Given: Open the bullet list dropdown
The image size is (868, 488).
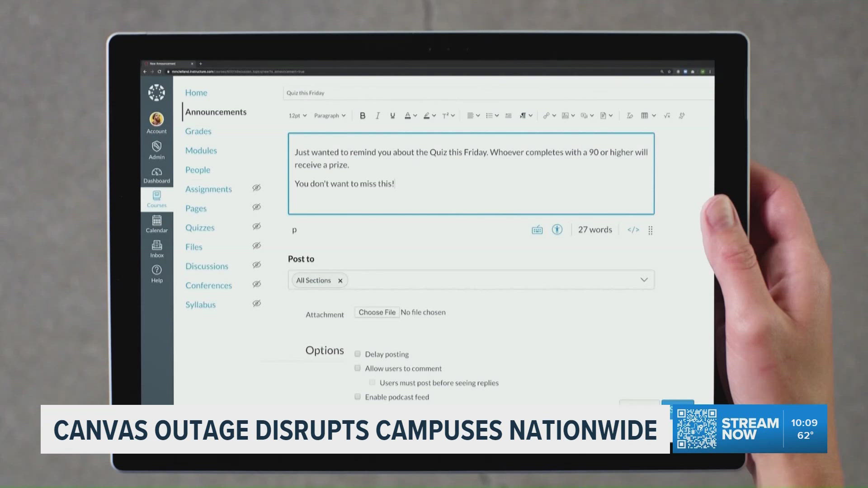Looking at the screenshot, I should point(492,116).
